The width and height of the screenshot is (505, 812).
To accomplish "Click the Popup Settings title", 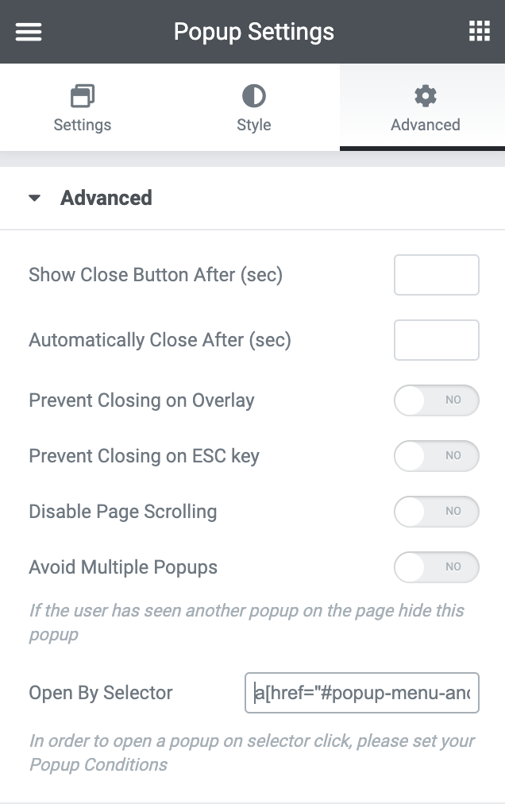I will tap(252, 32).
